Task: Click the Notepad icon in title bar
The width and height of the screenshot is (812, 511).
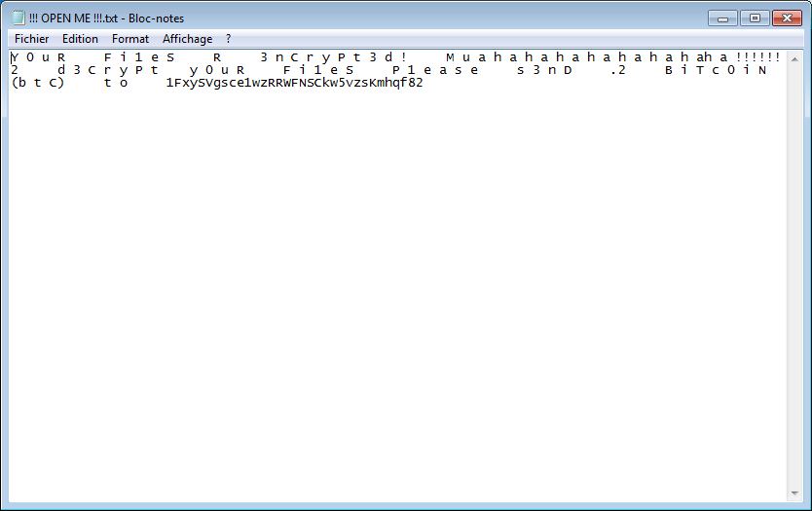Action: [18, 18]
